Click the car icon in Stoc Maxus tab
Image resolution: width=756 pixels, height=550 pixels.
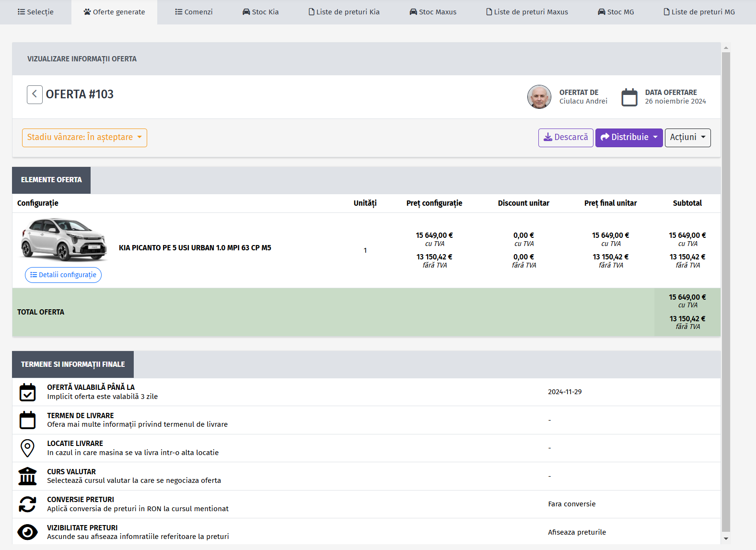(413, 12)
